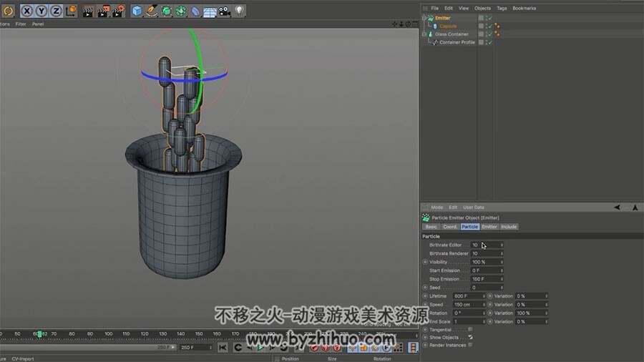The width and height of the screenshot is (644, 362).
Task: Open Object Manager View menu
Action: point(464,8)
